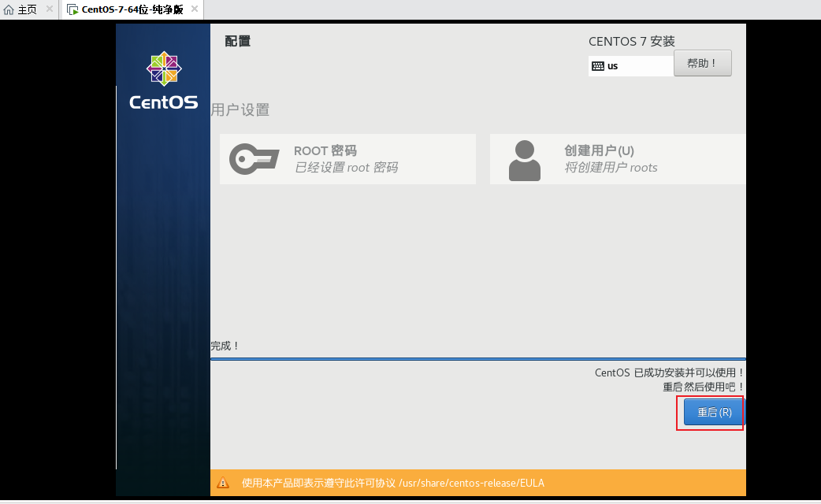Viewport: 821px width, 504px height.
Task: Click the 配置 heading
Action: click(238, 42)
